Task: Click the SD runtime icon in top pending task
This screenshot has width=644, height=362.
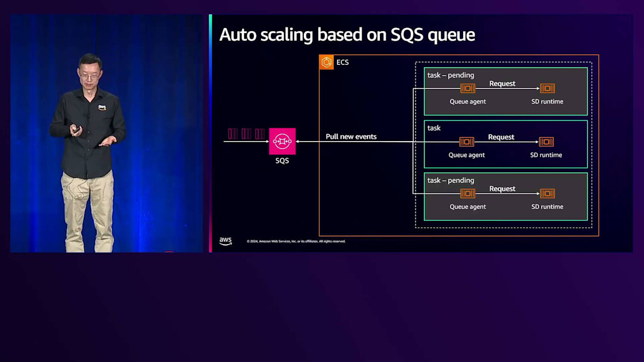Action: point(547,88)
